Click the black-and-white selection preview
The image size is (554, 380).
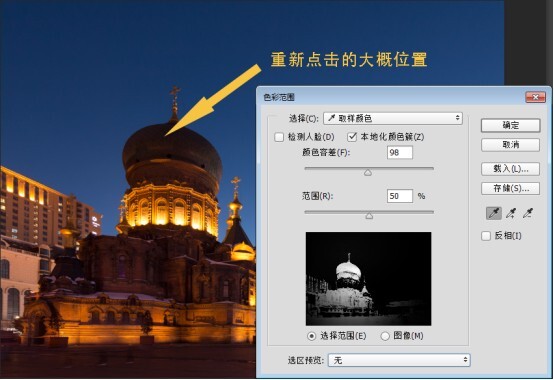pos(369,279)
